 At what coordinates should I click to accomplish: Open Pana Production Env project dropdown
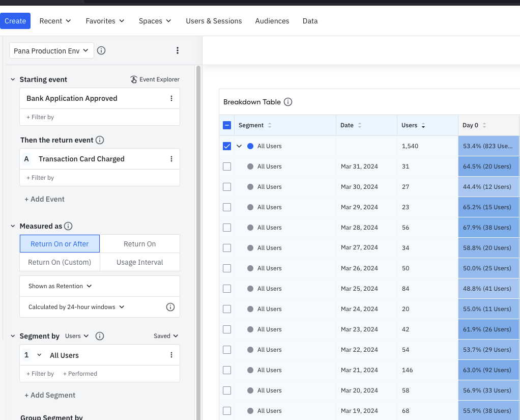(x=51, y=50)
